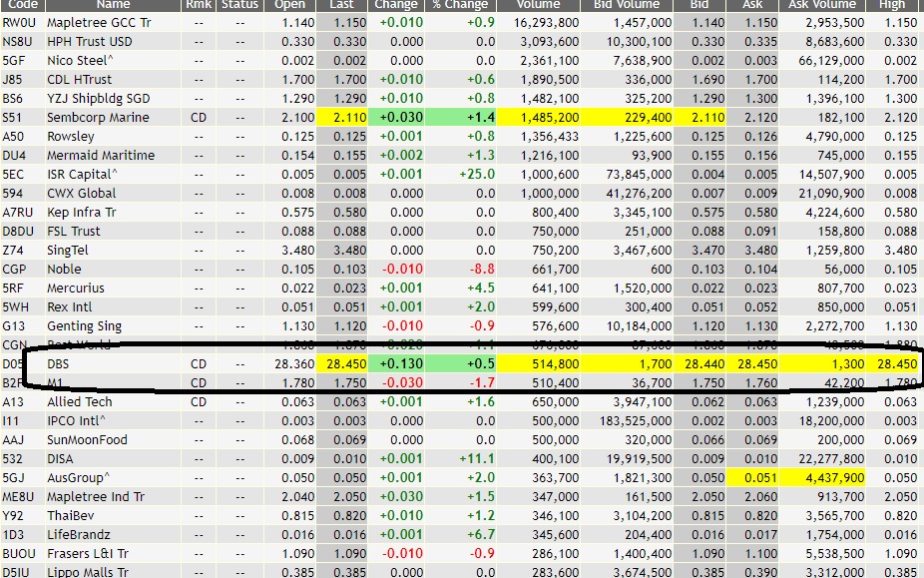Select Sembcorp Marine CD remark

coord(199,118)
